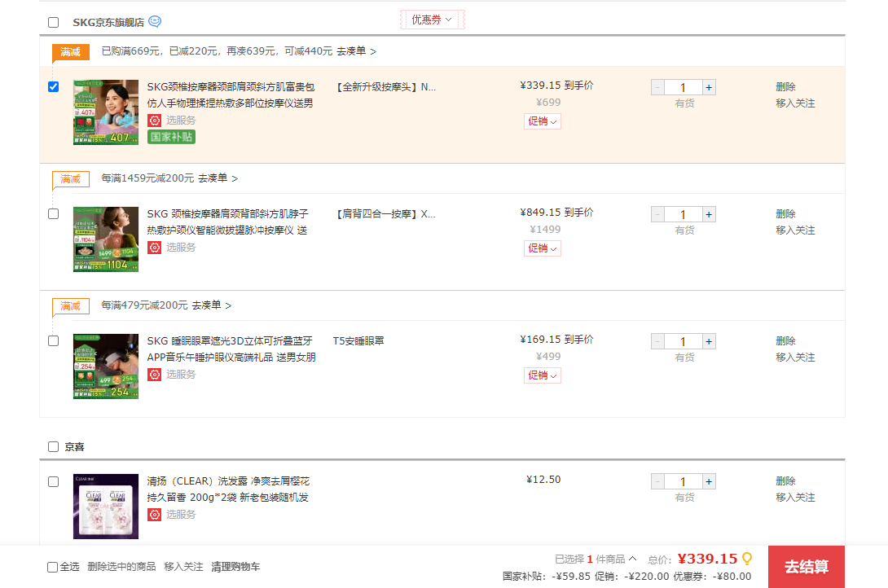This screenshot has width=888, height=588.
Task: Click the service icon under the SKG sleep eye mask
Action: pyautogui.click(x=154, y=375)
